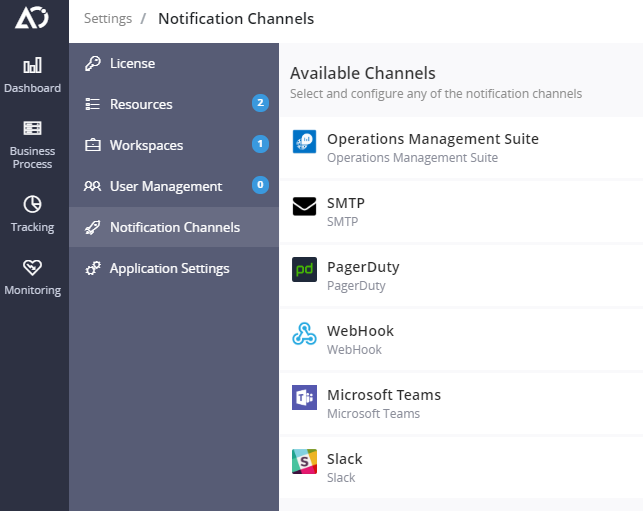Click the Slack logo icon
This screenshot has height=511, width=643.
(x=304, y=461)
